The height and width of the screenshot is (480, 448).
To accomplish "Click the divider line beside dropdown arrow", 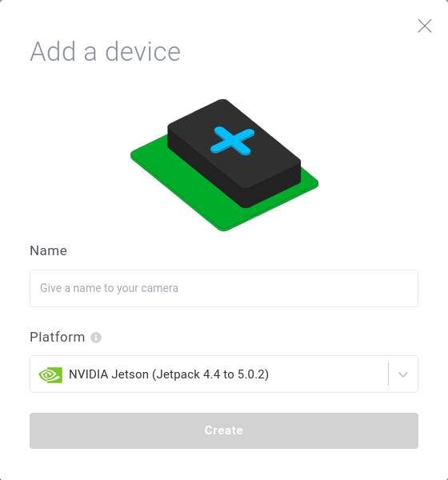I will (388, 374).
